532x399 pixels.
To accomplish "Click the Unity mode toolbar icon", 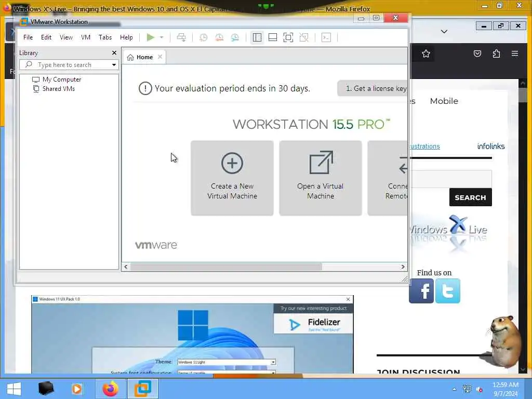I will pyautogui.click(x=304, y=37).
